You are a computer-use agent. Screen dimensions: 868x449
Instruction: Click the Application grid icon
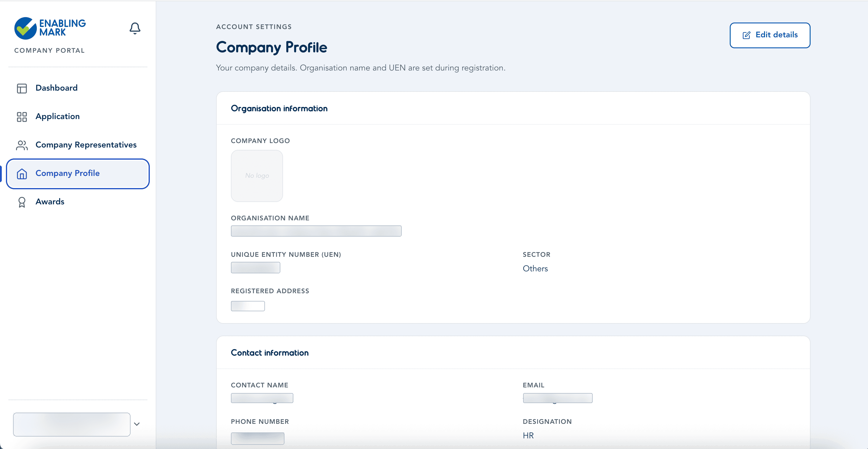tap(22, 117)
